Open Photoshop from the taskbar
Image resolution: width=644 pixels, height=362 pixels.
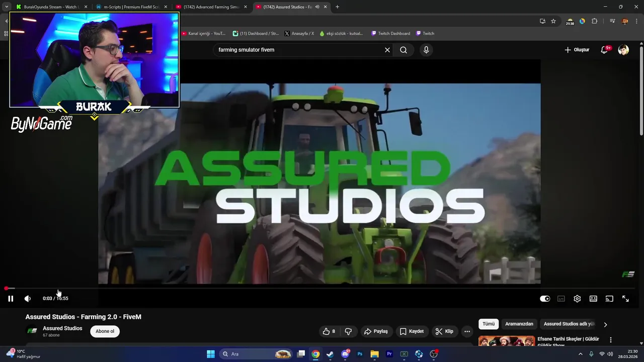tap(360, 354)
